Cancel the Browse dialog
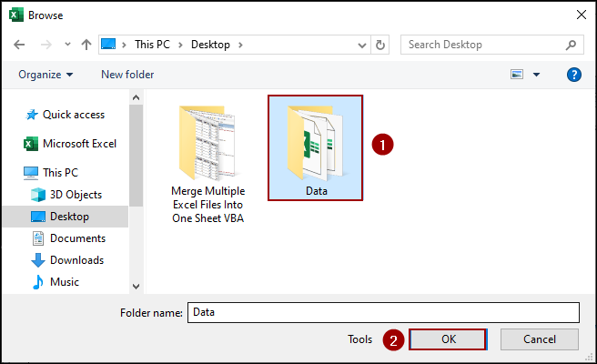The image size is (597, 364). pos(540,339)
